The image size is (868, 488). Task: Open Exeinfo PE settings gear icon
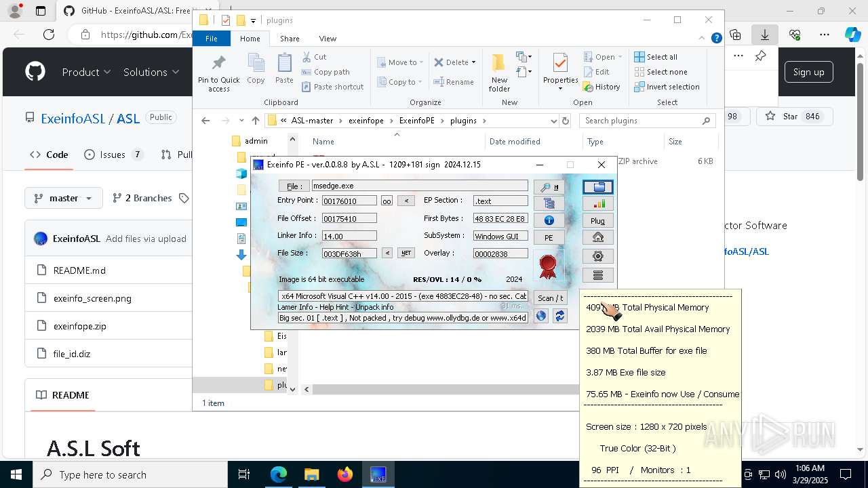coord(597,256)
